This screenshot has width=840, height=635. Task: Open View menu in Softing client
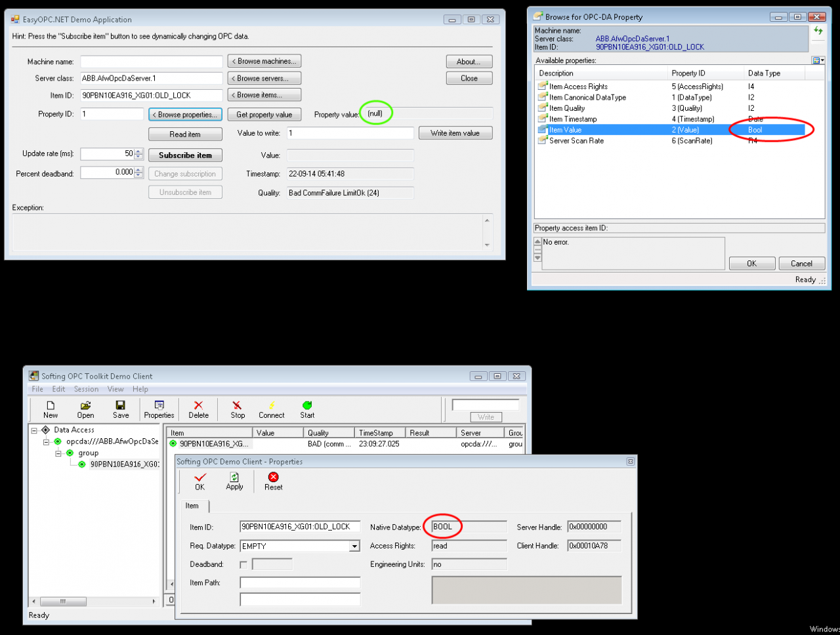pyautogui.click(x=115, y=389)
